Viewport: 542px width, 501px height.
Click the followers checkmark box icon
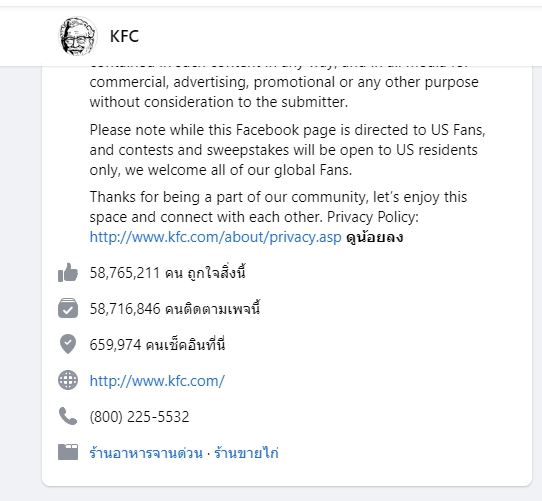[68, 308]
